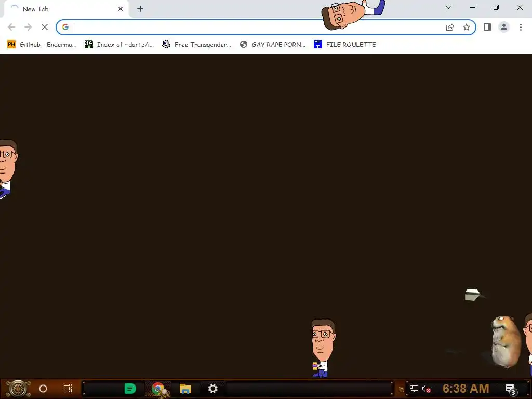Click the Back navigation arrow
The image size is (532, 399).
pos(11,27)
